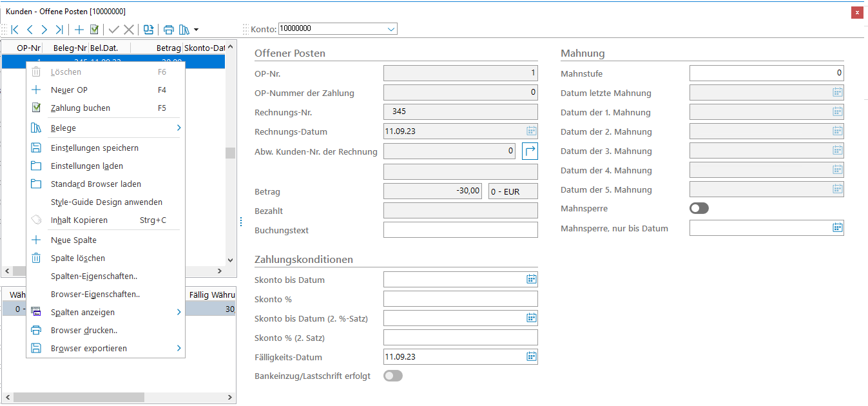Screen dimensions: 868x406
Task: Open dropdown arrow next to books toolbar icon
Action: point(196,30)
